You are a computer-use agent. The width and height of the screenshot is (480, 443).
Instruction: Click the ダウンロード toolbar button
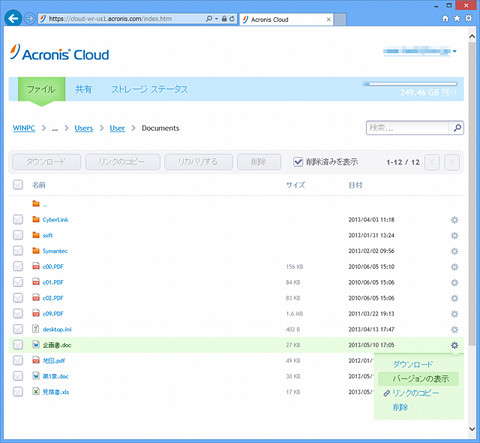[46, 162]
